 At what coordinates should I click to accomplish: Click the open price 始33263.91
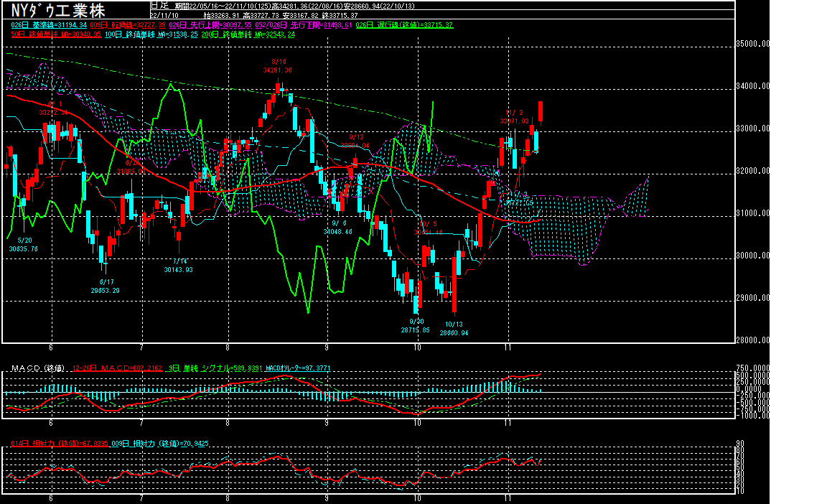(222, 15)
